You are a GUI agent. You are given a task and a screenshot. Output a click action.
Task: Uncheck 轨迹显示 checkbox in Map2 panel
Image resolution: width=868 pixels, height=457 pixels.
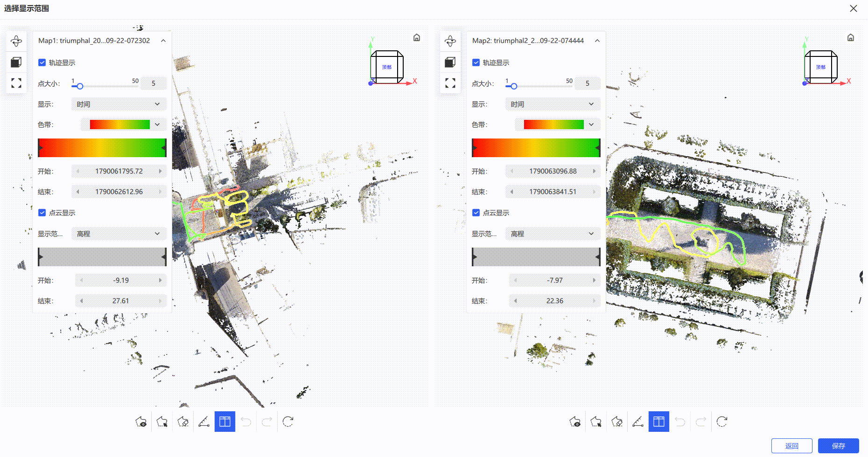pyautogui.click(x=476, y=62)
